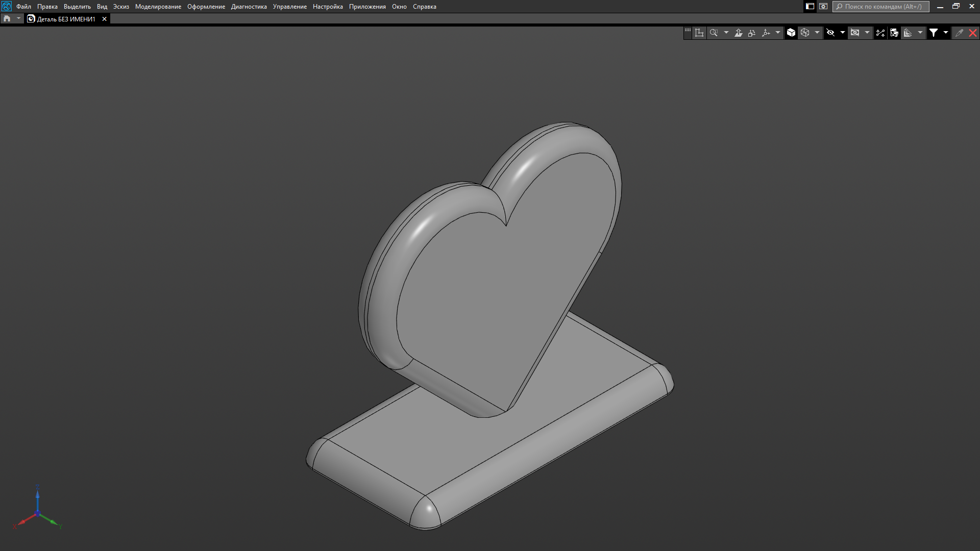Click the normal-to-plane view icon

[x=738, y=33]
